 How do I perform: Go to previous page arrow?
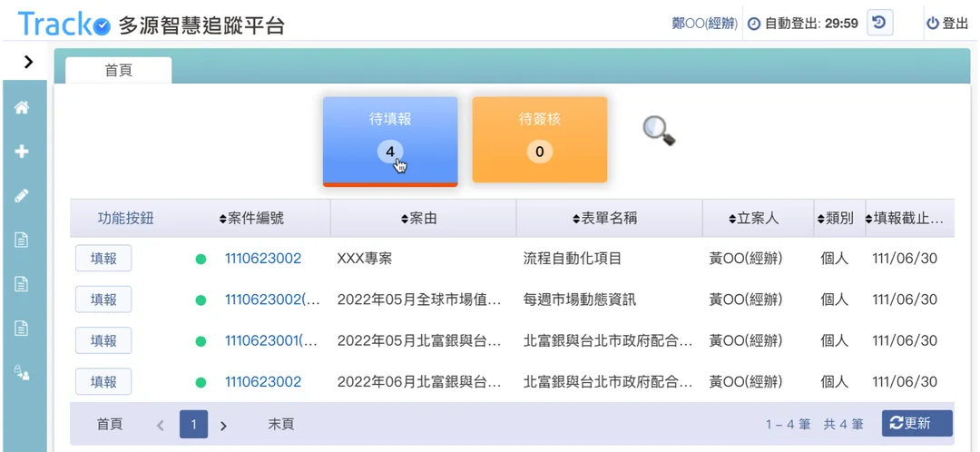click(160, 426)
